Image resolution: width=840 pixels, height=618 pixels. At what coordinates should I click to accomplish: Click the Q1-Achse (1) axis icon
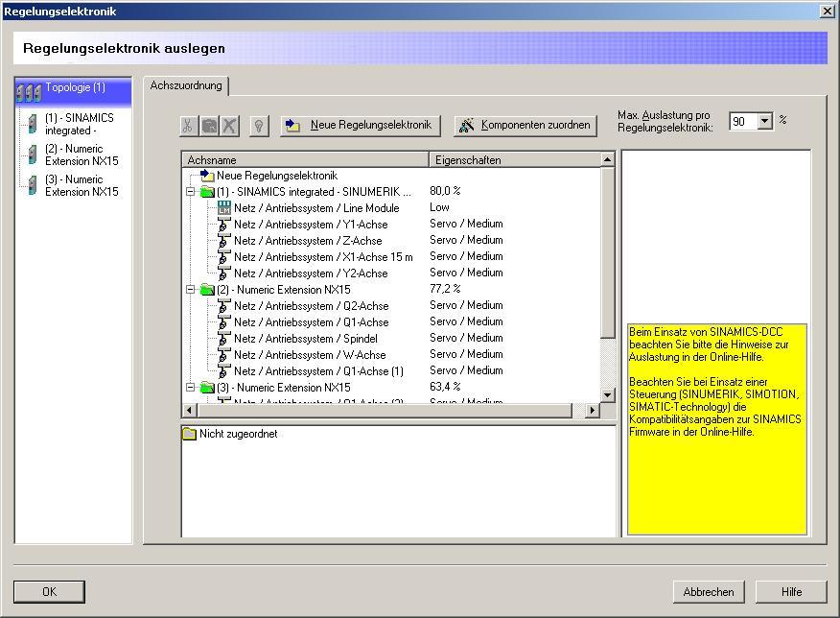(x=224, y=371)
